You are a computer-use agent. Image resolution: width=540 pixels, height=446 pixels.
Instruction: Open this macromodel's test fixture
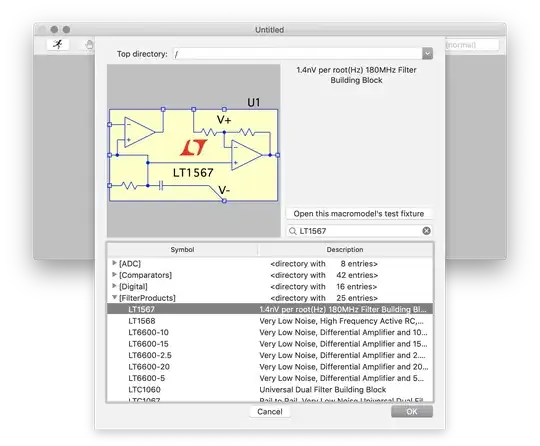click(359, 214)
